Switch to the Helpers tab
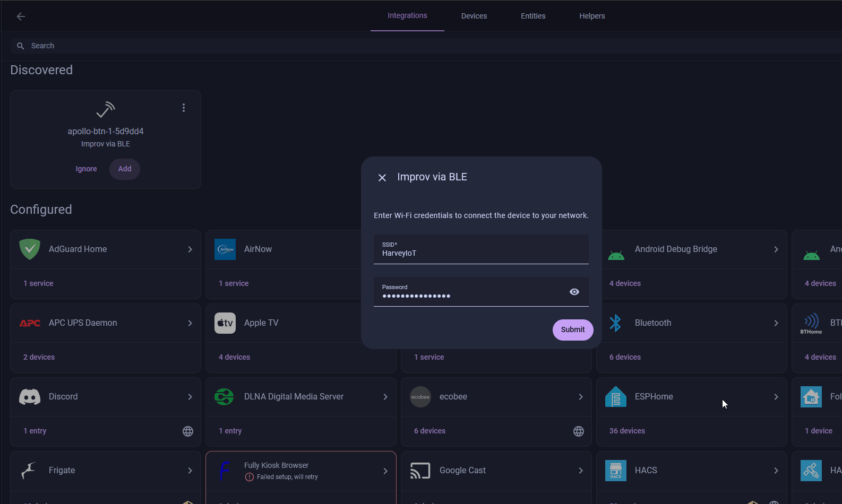 [x=592, y=16]
